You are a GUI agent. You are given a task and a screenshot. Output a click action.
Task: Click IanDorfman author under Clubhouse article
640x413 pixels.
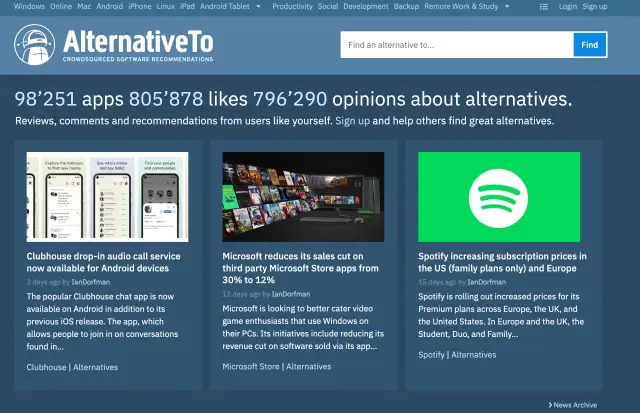pyautogui.click(x=91, y=282)
